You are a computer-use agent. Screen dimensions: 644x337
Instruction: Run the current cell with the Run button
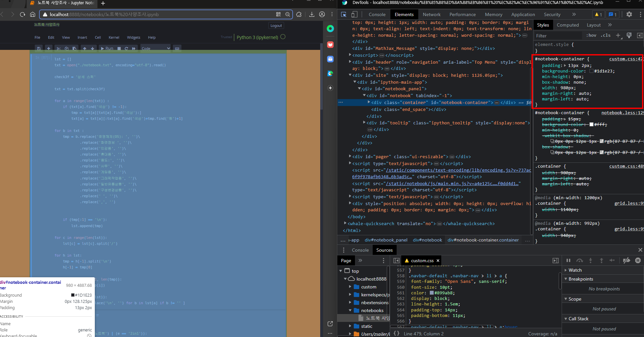click(106, 49)
